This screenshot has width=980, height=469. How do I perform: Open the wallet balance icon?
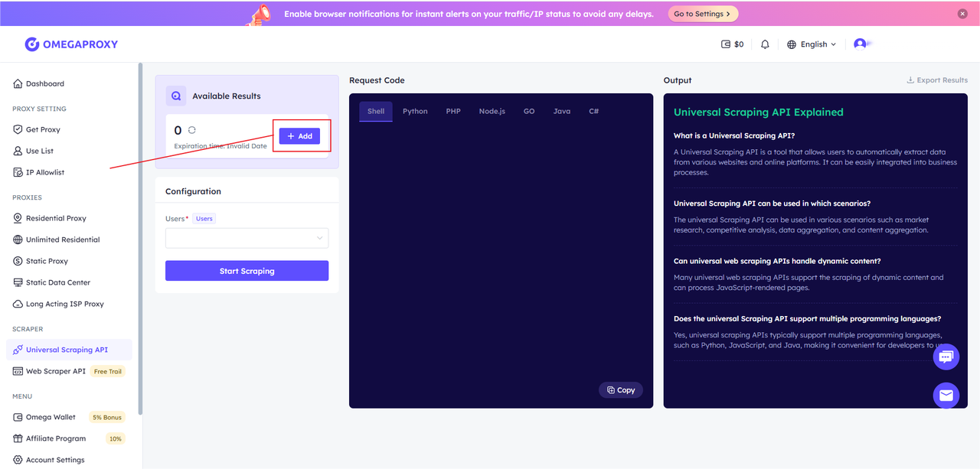[726, 44]
